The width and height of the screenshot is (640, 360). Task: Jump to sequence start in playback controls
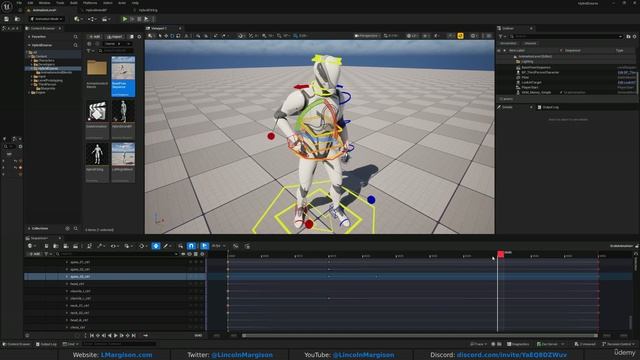92,336
